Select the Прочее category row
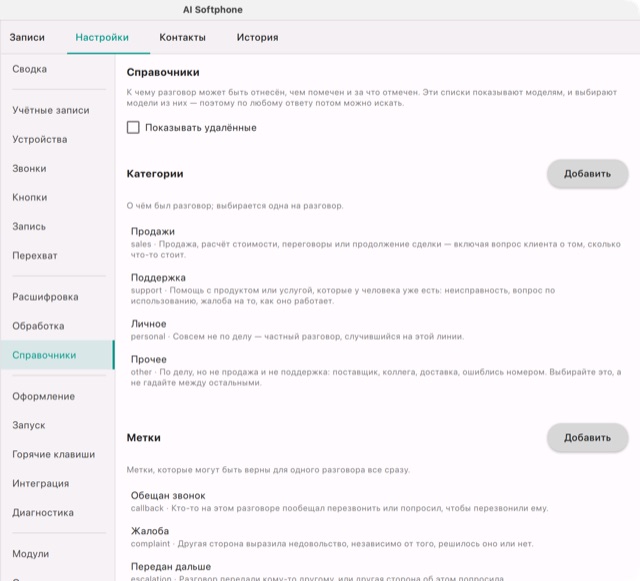This screenshot has width=640, height=581. point(377,370)
